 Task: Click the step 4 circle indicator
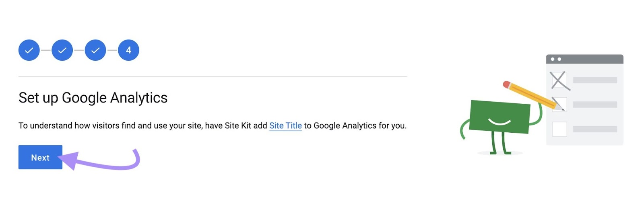click(x=128, y=50)
